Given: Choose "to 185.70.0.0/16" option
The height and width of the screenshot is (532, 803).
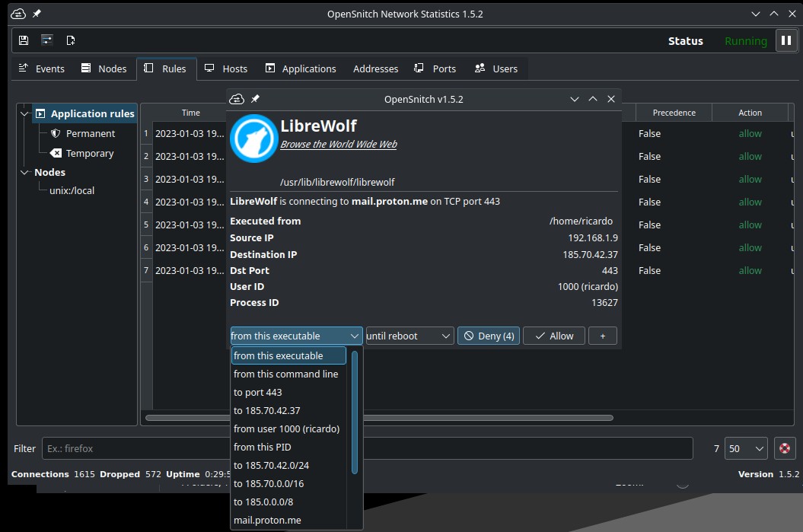Looking at the screenshot, I should 288,484.
